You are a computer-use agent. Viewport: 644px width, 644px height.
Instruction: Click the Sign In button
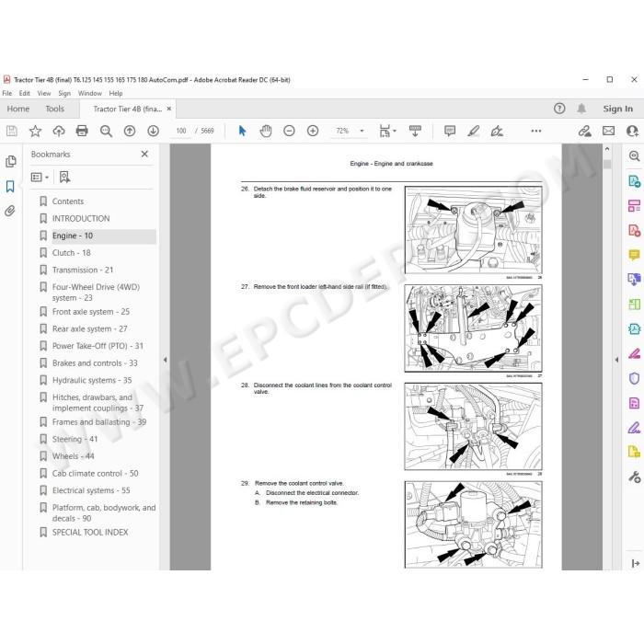pyautogui.click(x=617, y=109)
